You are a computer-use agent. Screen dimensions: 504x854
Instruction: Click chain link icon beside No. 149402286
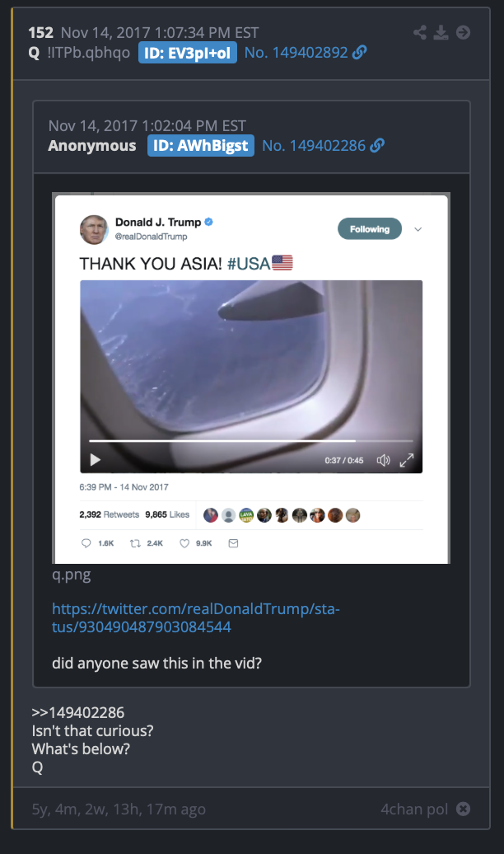click(377, 145)
